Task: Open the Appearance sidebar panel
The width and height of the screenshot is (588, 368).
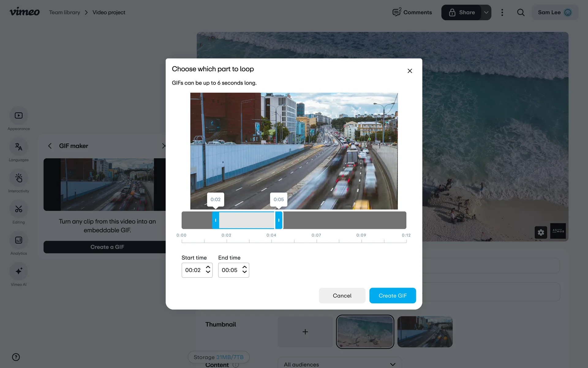Action: pos(18,116)
